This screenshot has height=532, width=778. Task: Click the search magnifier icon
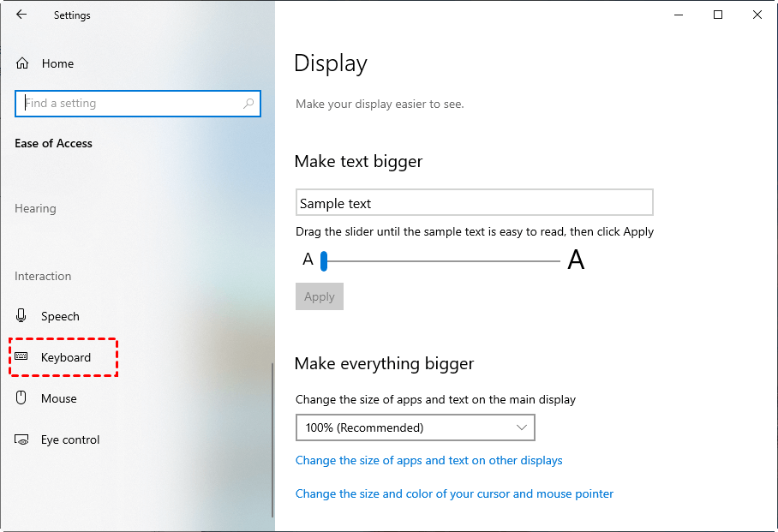[248, 103]
